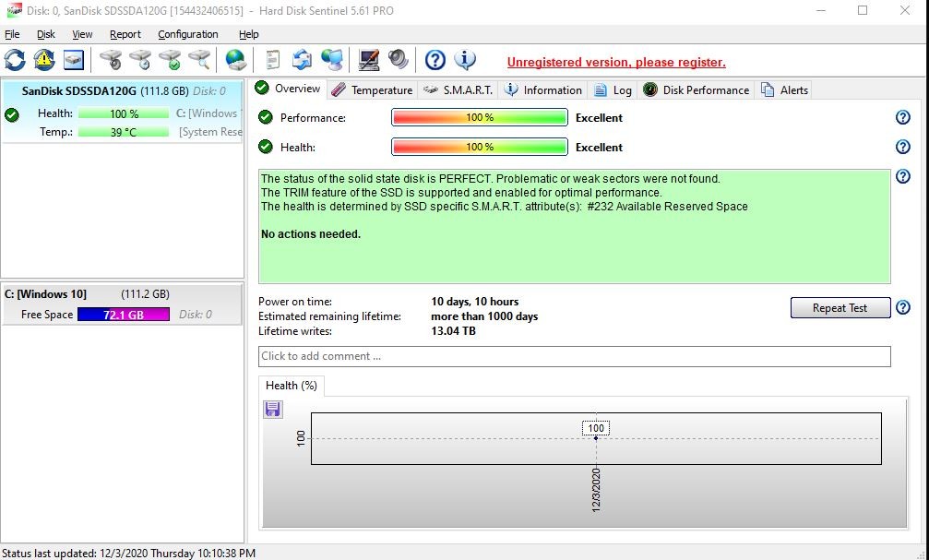Open the Alerts tab
The image size is (929, 560).
pyautogui.click(x=784, y=90)
